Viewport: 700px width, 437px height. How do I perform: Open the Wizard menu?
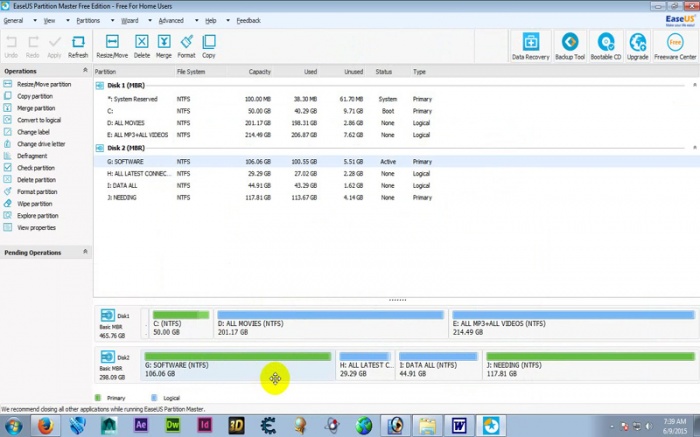(129, 20)
